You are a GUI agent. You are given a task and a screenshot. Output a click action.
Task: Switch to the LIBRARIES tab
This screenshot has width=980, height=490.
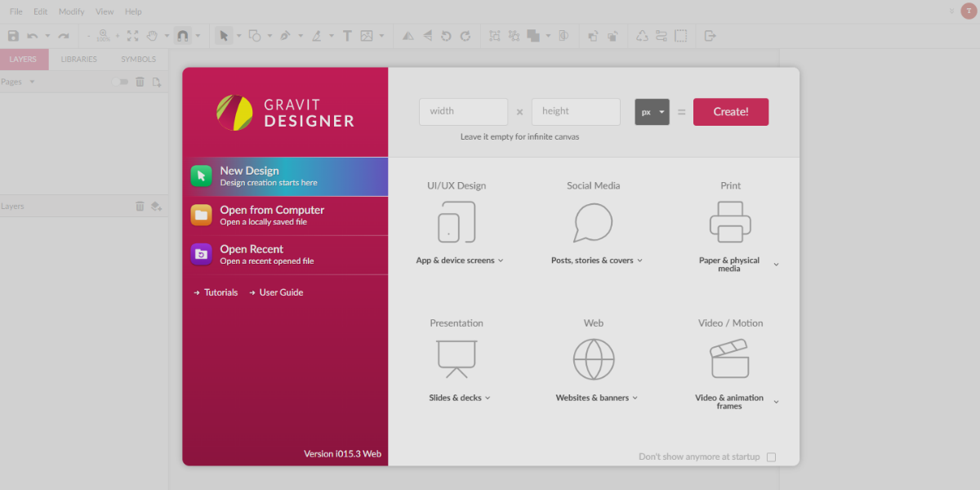(x=78, y=59)
